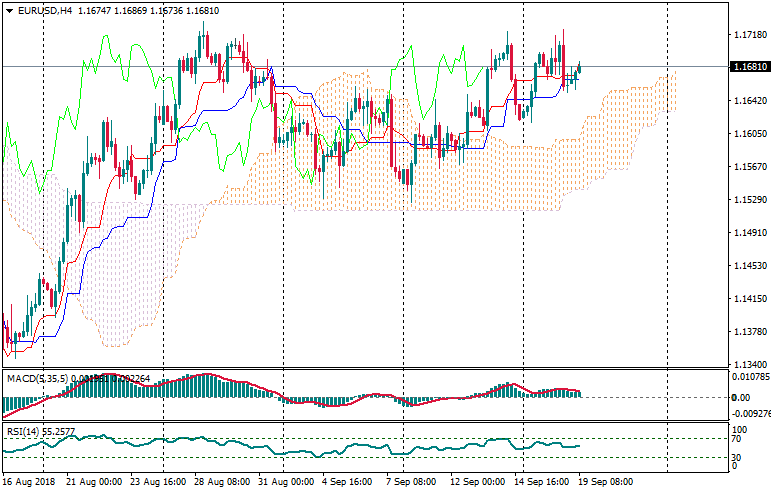Click the 1.13400 price scale label
Image resolution: width=771 pixels, height=493 pixels.
(x=750, y=365)
